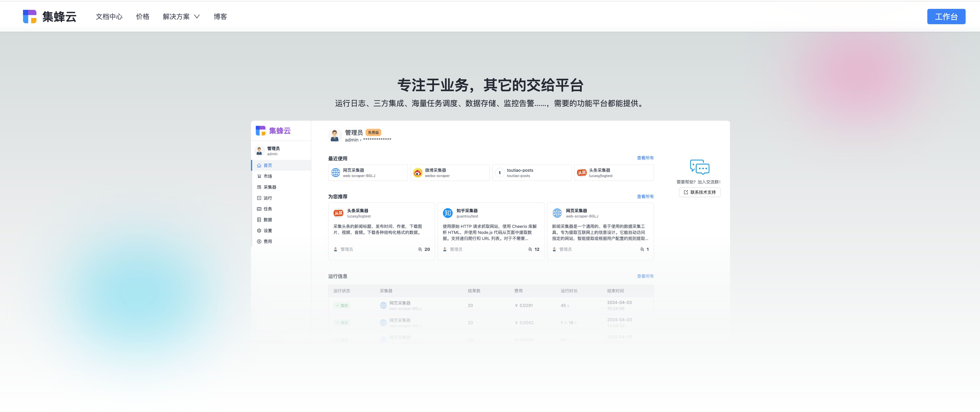The height and width of the screenshot is (412, 980).
Task: Go to 博客 blog link
Action: 220,17
